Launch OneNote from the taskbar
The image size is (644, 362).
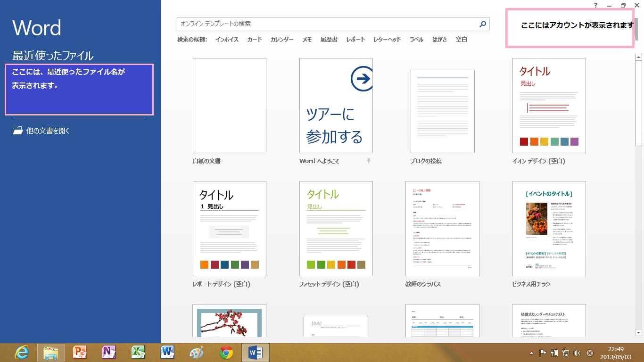tap(109, 353)
